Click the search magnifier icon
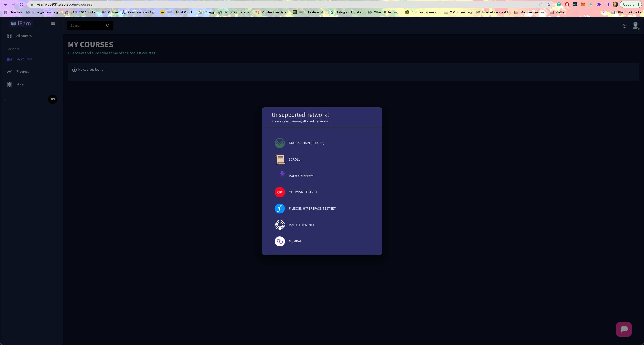Screen dimensions: 644x345 [x=108, y=26]
